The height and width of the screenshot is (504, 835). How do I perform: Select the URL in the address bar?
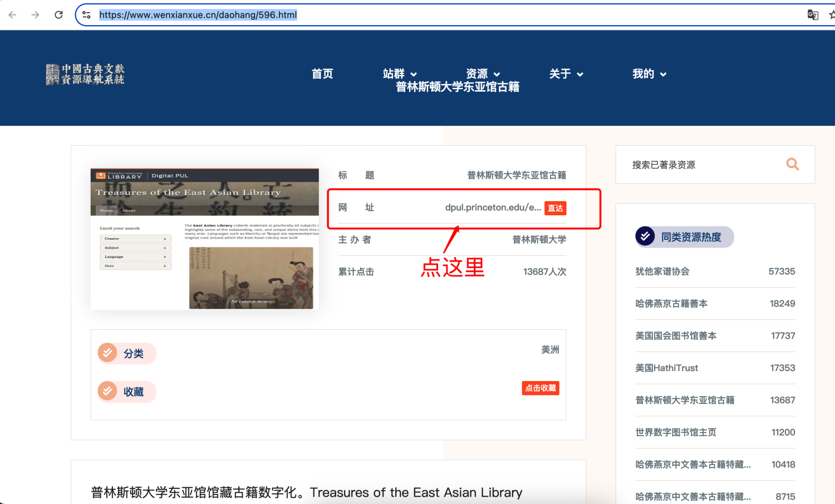click(x=198, y=15)
